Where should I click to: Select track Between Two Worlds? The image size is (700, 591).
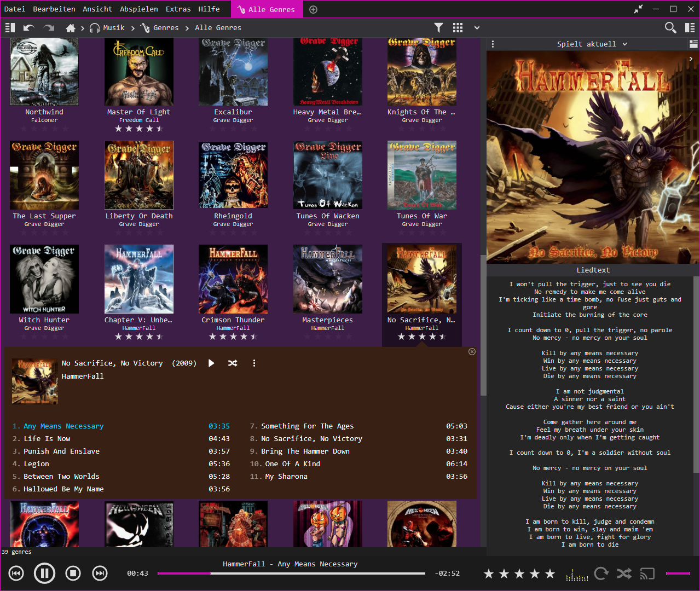coord(122,477)
